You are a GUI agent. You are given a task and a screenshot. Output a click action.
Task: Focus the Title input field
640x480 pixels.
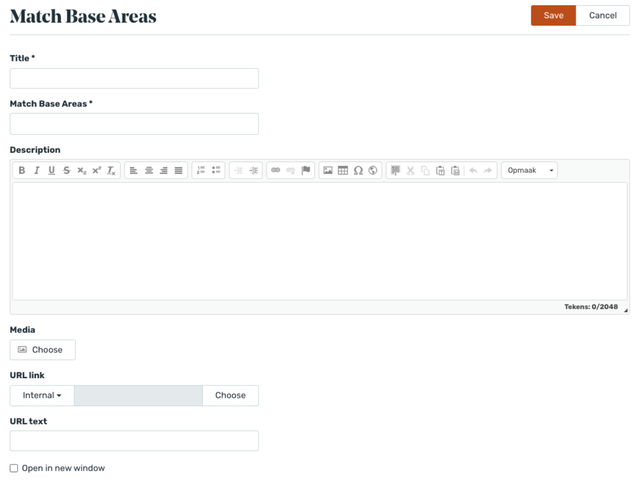pos(134,78)
